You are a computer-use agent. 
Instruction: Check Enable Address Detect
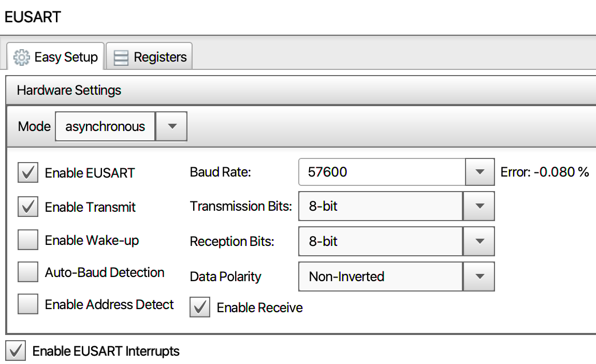28,304
